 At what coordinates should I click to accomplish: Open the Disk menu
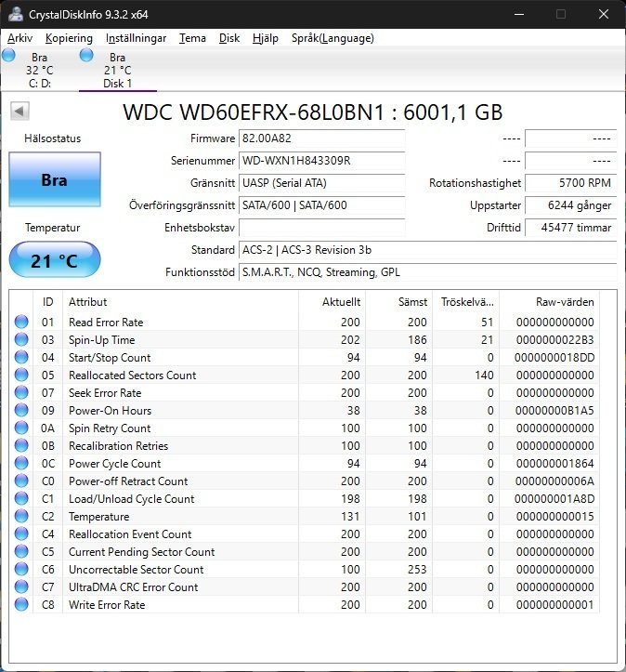pyautogui.click(x=229, y=38)
